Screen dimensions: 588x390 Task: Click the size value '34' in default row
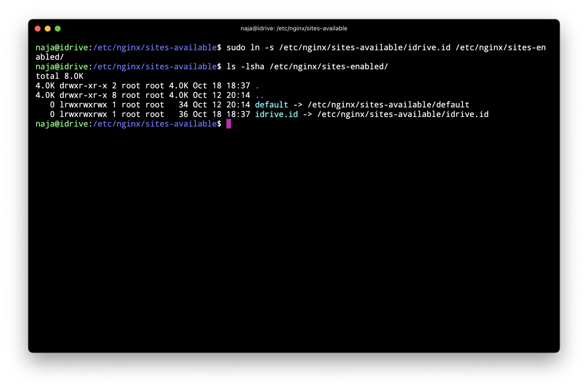(x=183, y=105)
